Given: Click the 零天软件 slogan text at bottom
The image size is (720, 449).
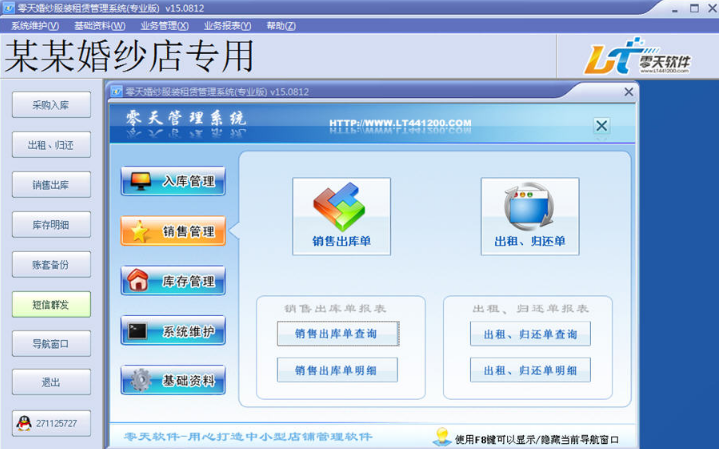Looking at the screenshot, I should [x=248, y=436].
